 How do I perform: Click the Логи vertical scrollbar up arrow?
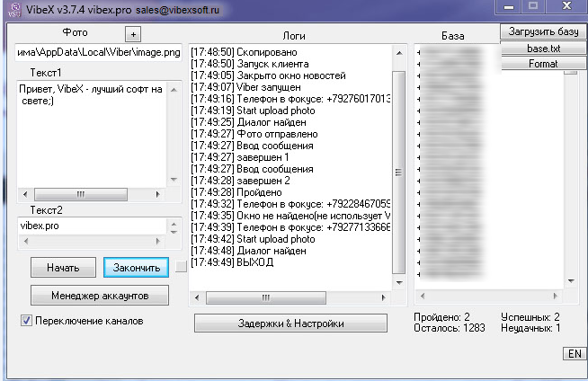click(x=399, y=53)
